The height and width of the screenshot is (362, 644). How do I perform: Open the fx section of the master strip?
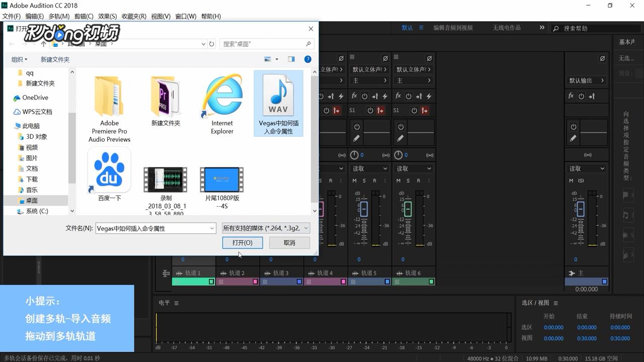[x=571, y=96]
